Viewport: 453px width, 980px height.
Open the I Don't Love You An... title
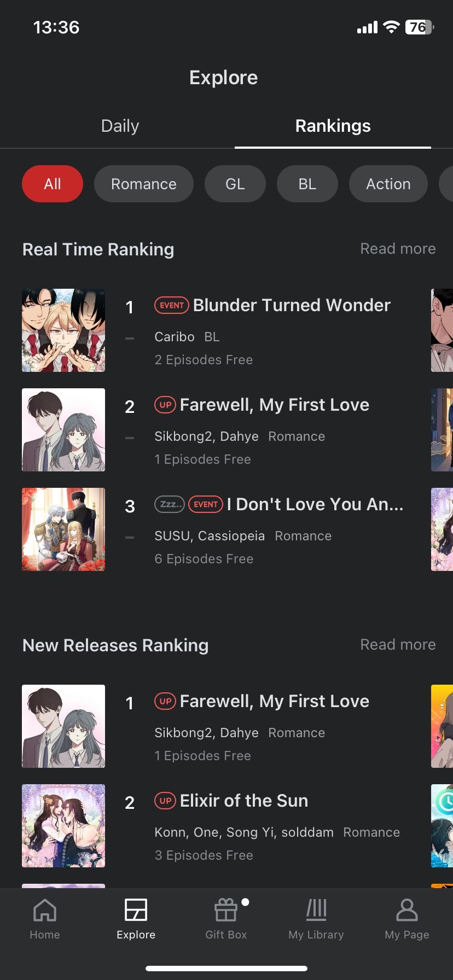pos(315,504)
